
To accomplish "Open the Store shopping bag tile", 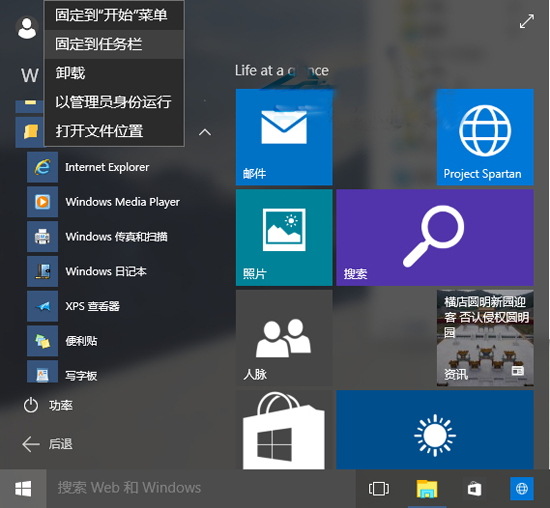I will tap(284, 430).
